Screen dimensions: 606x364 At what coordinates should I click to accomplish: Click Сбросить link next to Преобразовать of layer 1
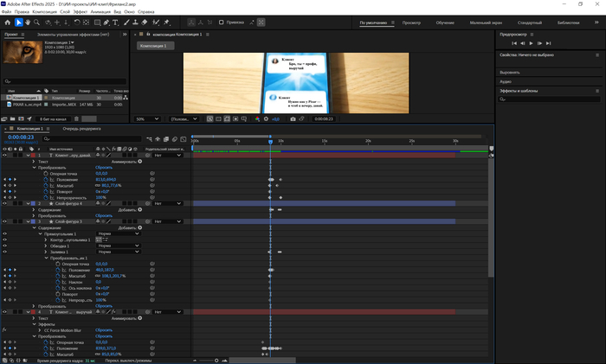[x=103, y=167]
